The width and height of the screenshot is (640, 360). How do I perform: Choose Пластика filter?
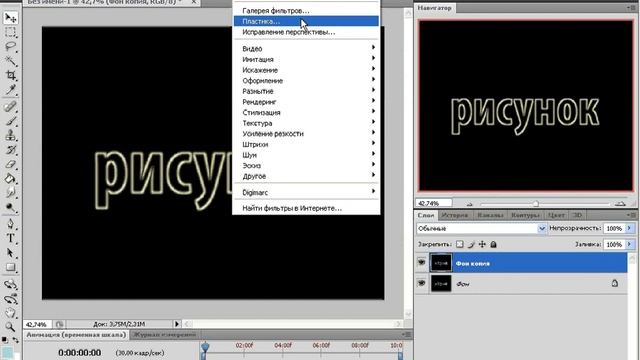point(306,21)
